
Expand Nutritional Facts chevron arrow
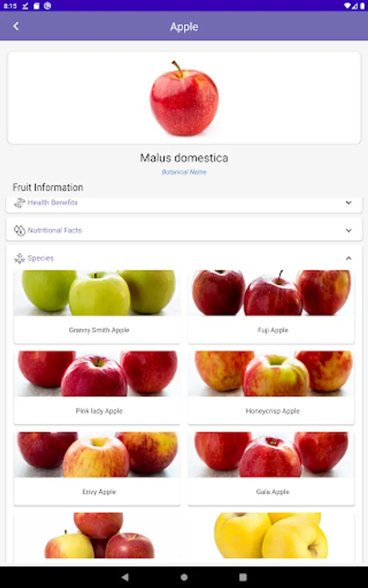348,230
